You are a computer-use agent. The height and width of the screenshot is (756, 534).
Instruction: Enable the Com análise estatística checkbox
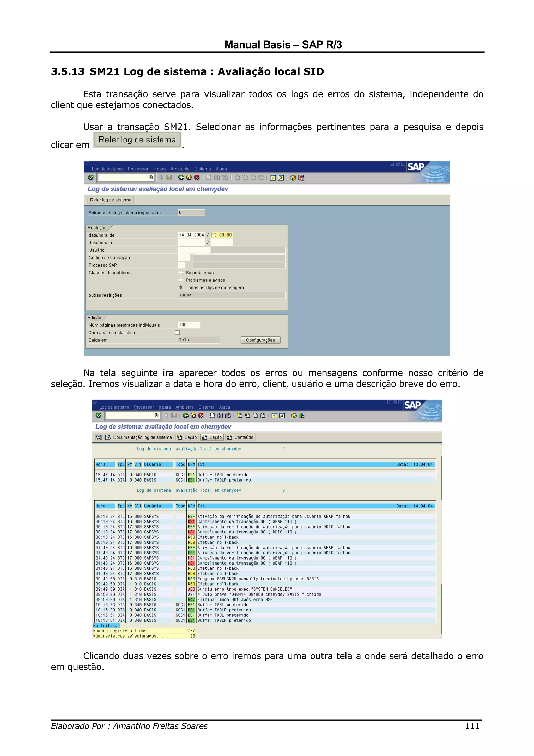177,333
